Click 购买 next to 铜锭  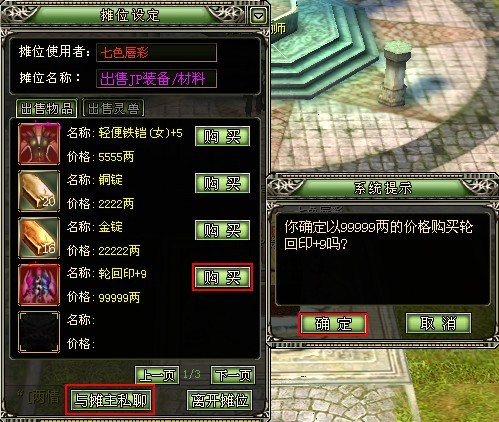[222, 183]
